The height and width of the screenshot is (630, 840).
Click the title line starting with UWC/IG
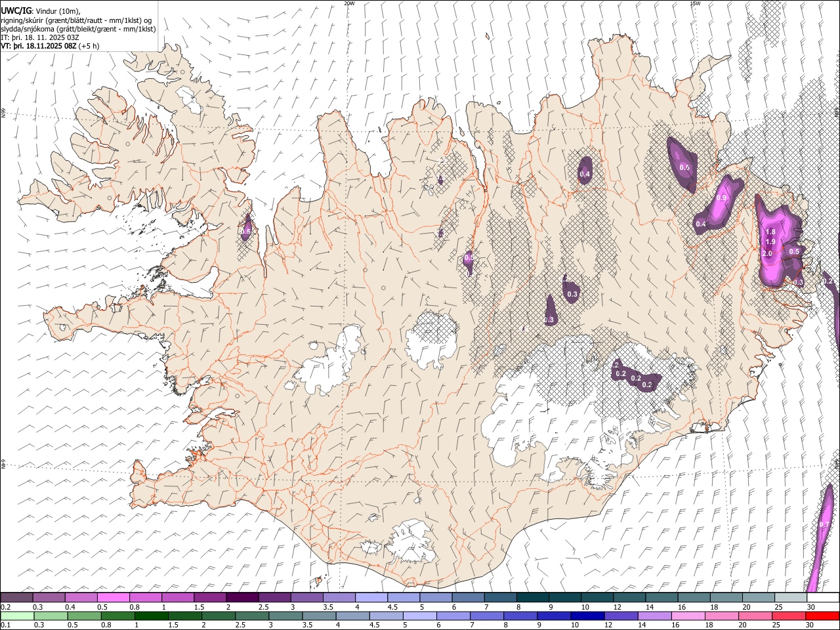coord(41,11)
